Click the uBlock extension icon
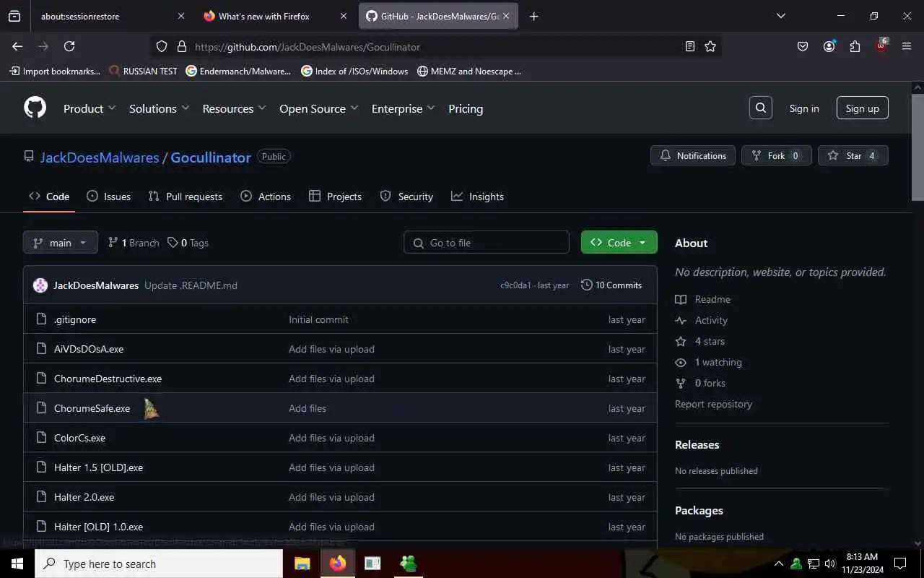Viewport: 924px width, 578px height. click(x=881, y=46)
